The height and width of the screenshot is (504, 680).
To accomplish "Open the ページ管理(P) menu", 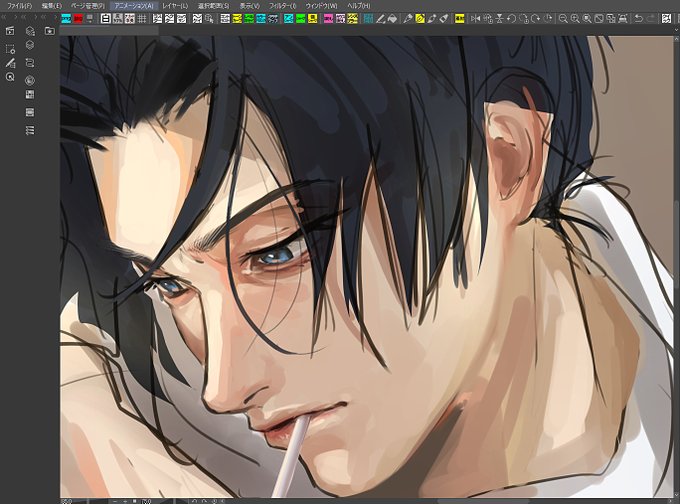I will coord(88,6).
